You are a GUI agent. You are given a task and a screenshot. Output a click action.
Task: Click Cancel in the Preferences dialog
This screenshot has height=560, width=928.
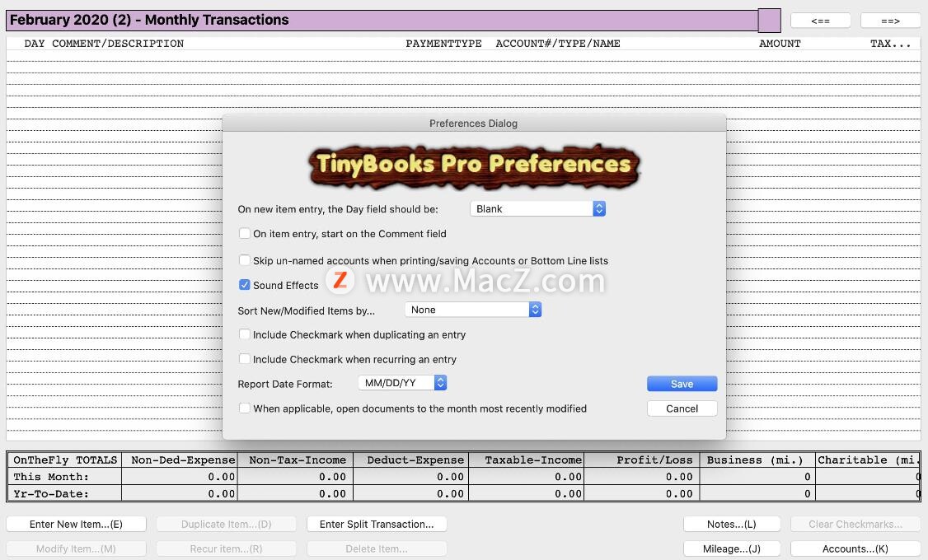coord(682,408)
